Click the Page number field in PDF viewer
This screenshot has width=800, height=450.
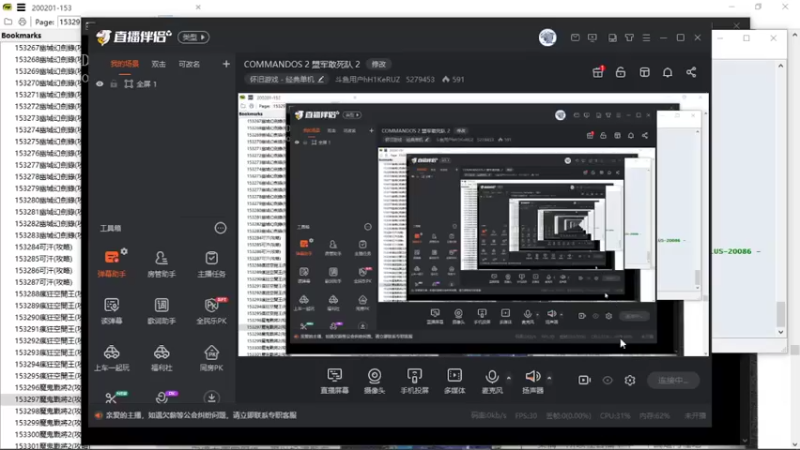point(69,22)
